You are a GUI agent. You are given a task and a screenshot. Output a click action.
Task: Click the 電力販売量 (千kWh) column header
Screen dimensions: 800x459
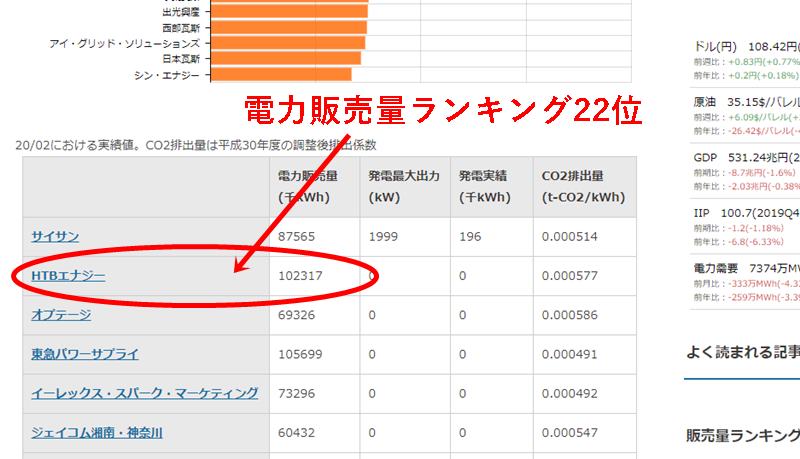coord(314,187)
